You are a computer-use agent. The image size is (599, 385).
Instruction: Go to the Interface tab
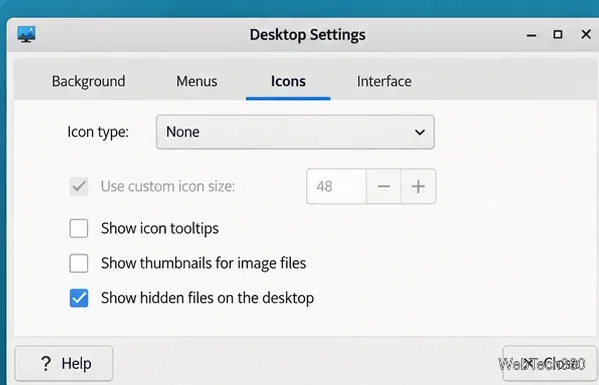coord(384,81)
